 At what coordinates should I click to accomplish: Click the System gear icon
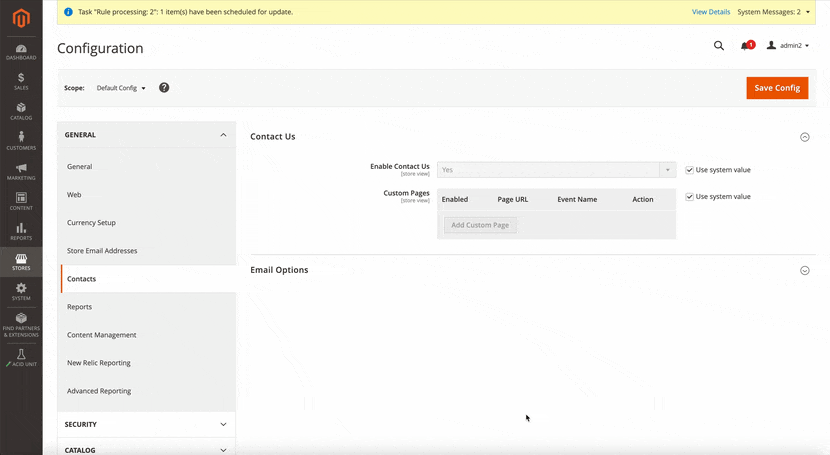21,291
